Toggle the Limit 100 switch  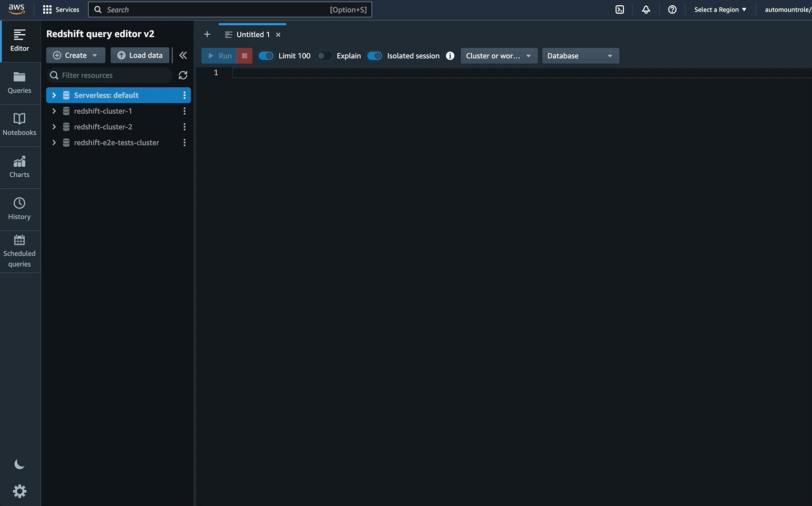[x=266, y=56]
